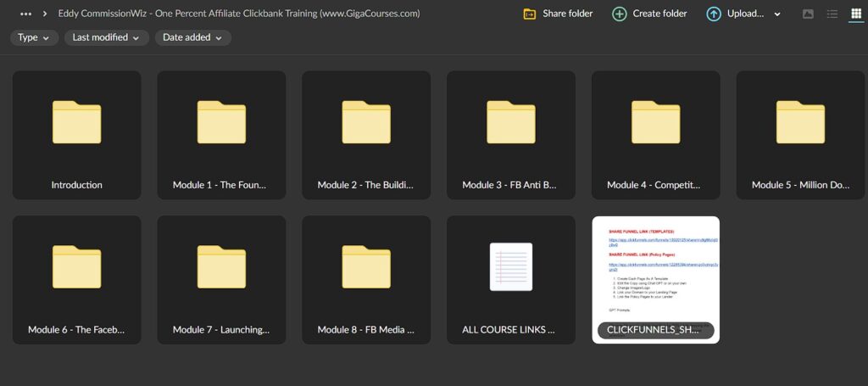Open the Module 6 - The Faceb... folder
The height and width of the screenshot is (386, 868).
pos(77,279)
